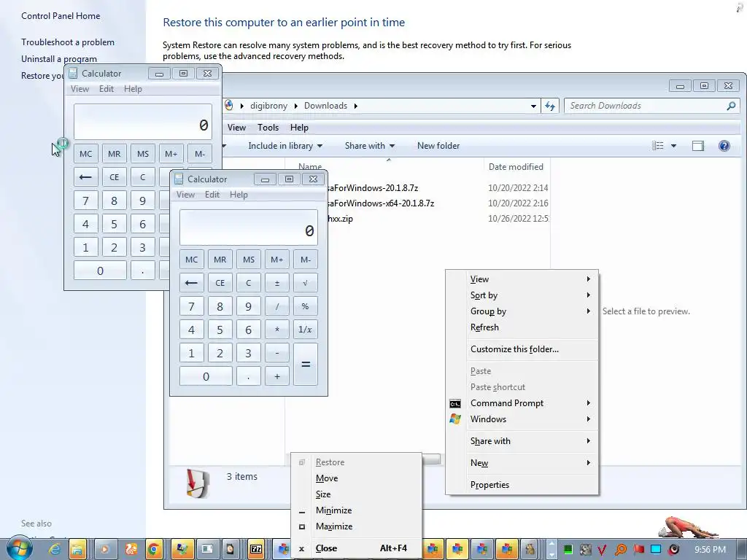The height and width of the screenshot is (560, 747).
Task: Click the backspace arrow on the partly hidden Calculator
Action: coord(86,177)
